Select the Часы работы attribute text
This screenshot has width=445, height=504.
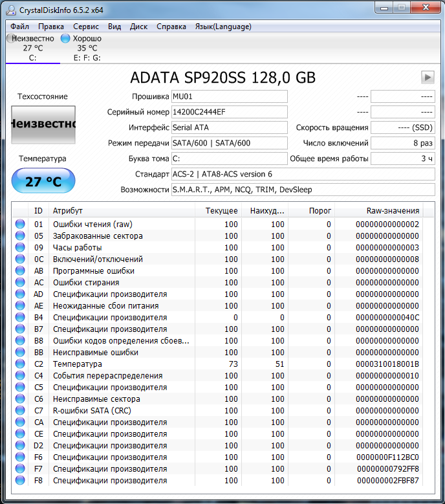click(77, 248)
